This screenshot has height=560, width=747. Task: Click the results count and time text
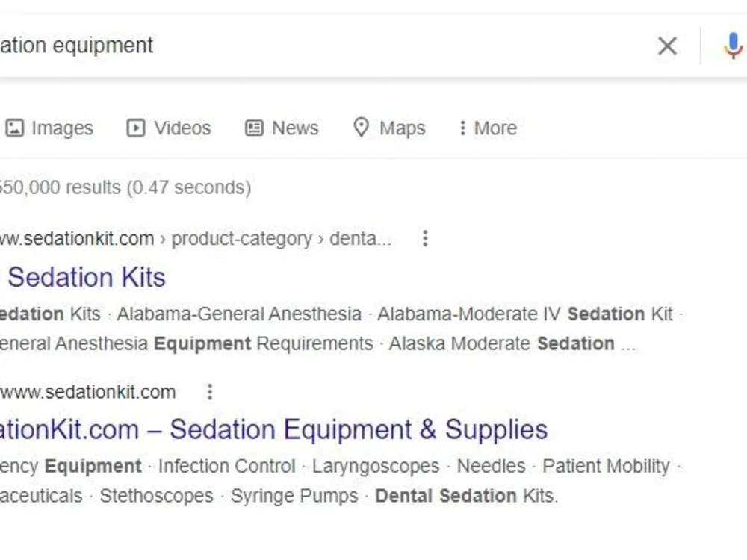point(125,187)
